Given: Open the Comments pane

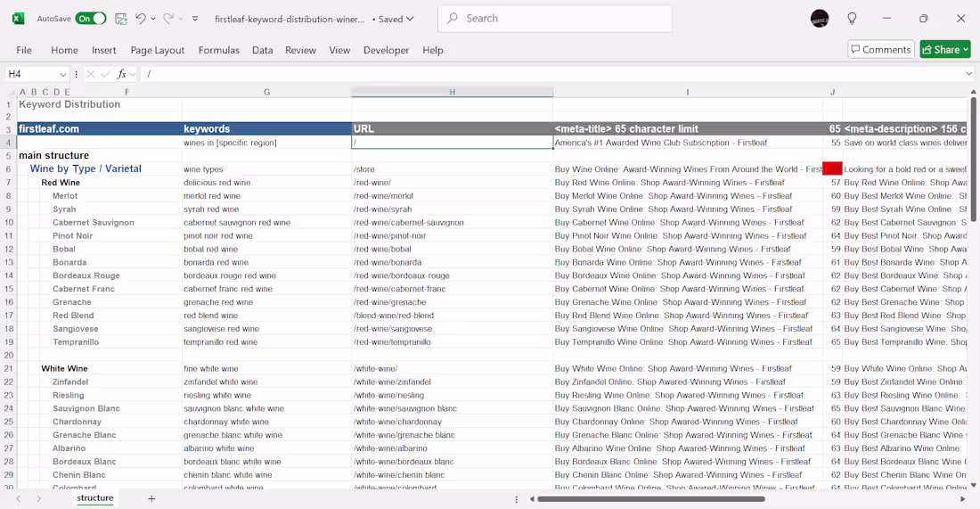Looking at the screenshot, I should 880,50.
